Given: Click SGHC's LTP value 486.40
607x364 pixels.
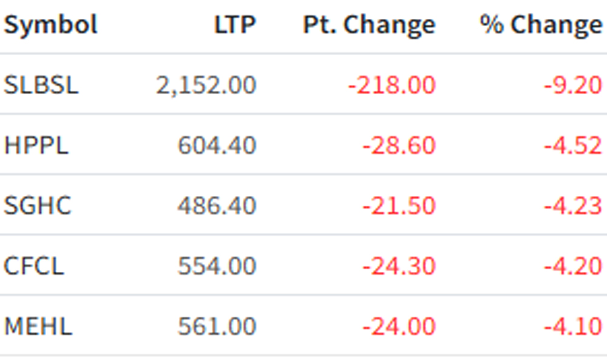Looking at the screenshot, I should 217,206.
